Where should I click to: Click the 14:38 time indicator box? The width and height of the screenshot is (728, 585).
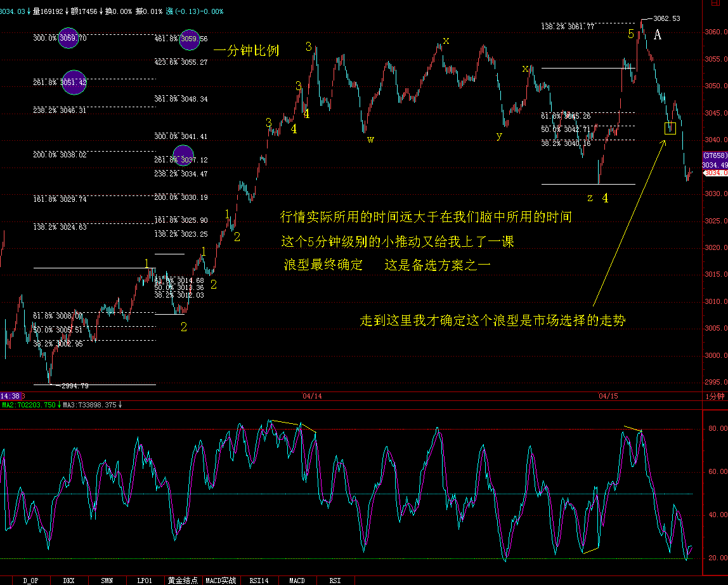[x=10, y=395]
